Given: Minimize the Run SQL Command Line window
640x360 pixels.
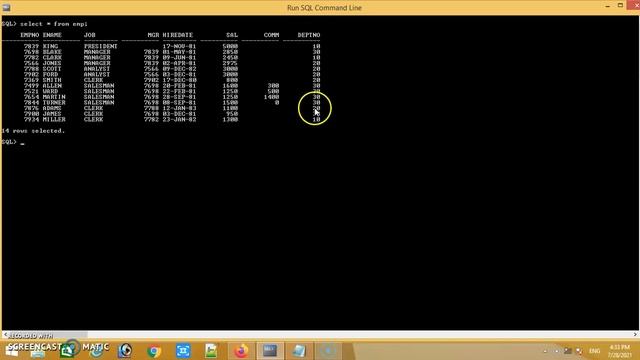Looking at the screenshot, I should [608, 6].
